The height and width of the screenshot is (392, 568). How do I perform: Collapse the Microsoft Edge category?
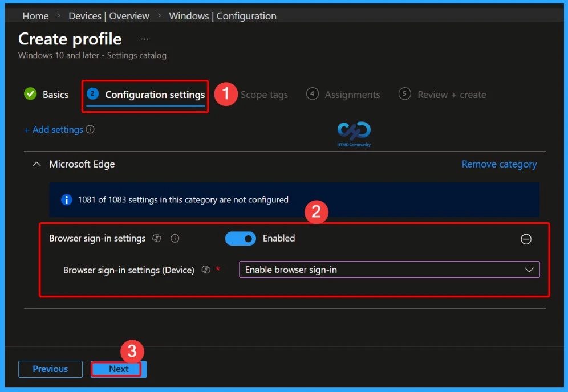(x=36, y=164)
